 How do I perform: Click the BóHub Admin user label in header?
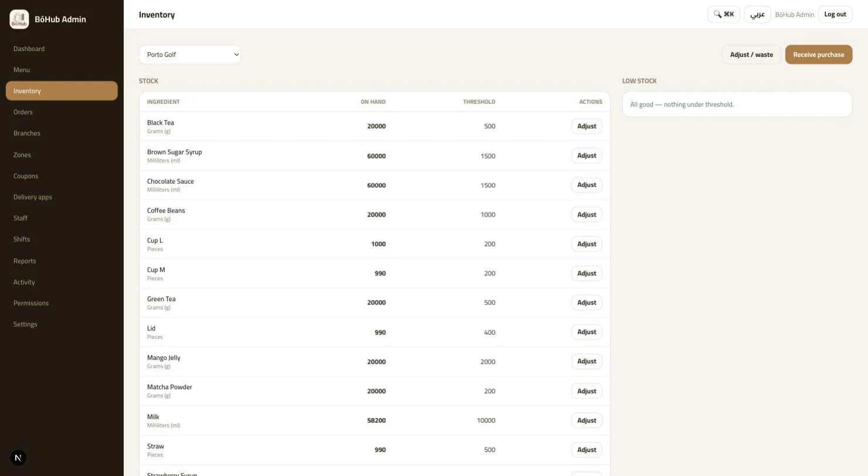(795, 15)
